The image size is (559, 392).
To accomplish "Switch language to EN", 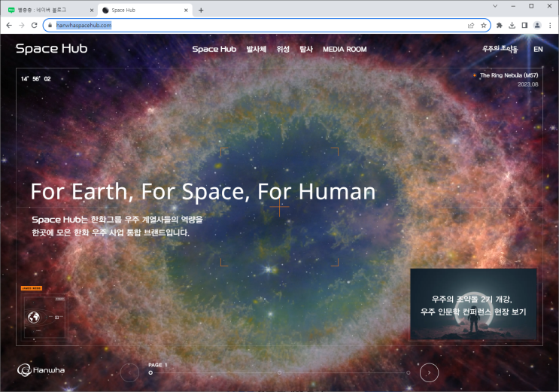I will pyautogui.click(x=538, y=49).
